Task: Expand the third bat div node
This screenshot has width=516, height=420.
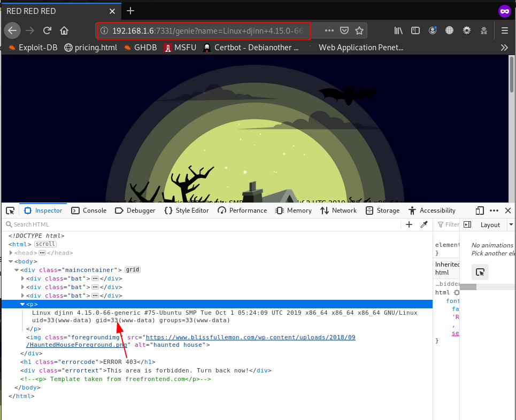Action: [22, 295]
